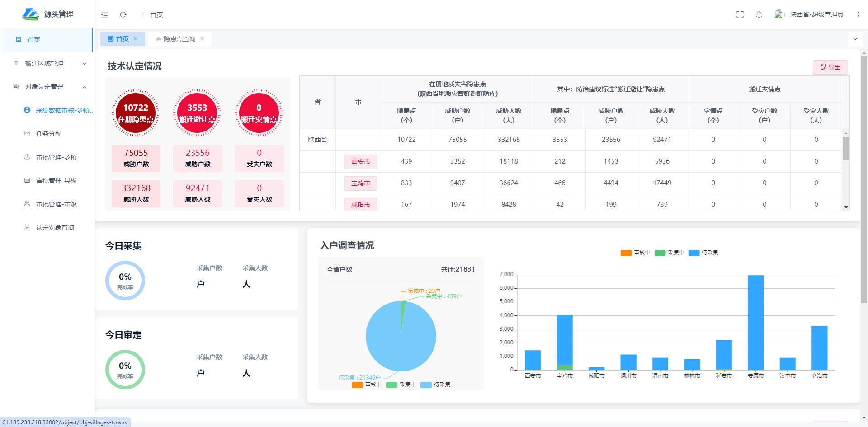Close the 首页 tab

(x=136, y=39)
